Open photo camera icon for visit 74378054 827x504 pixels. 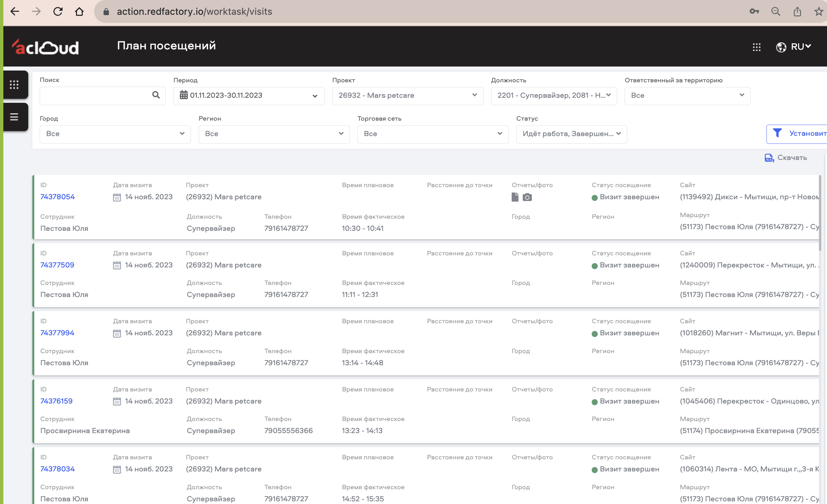[527, 197]
